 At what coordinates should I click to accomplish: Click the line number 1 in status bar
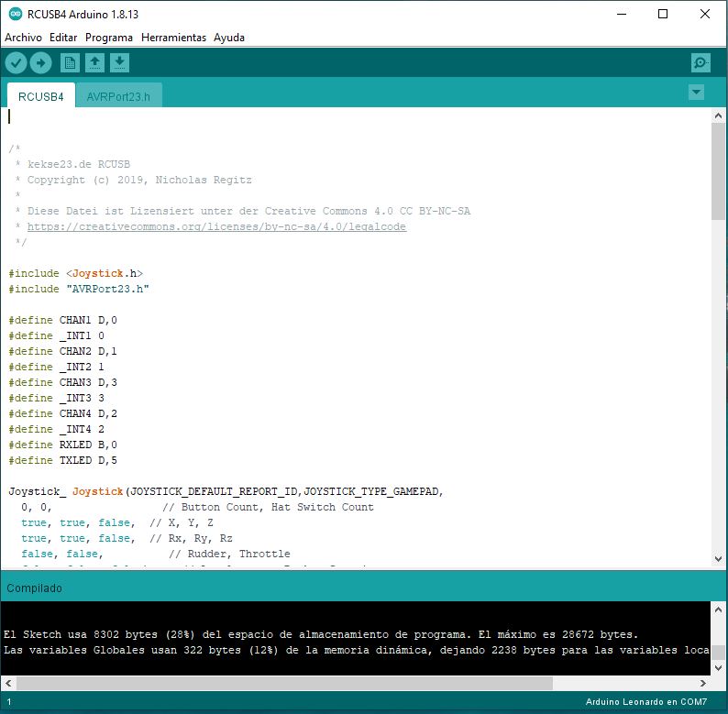coord(9,702)
